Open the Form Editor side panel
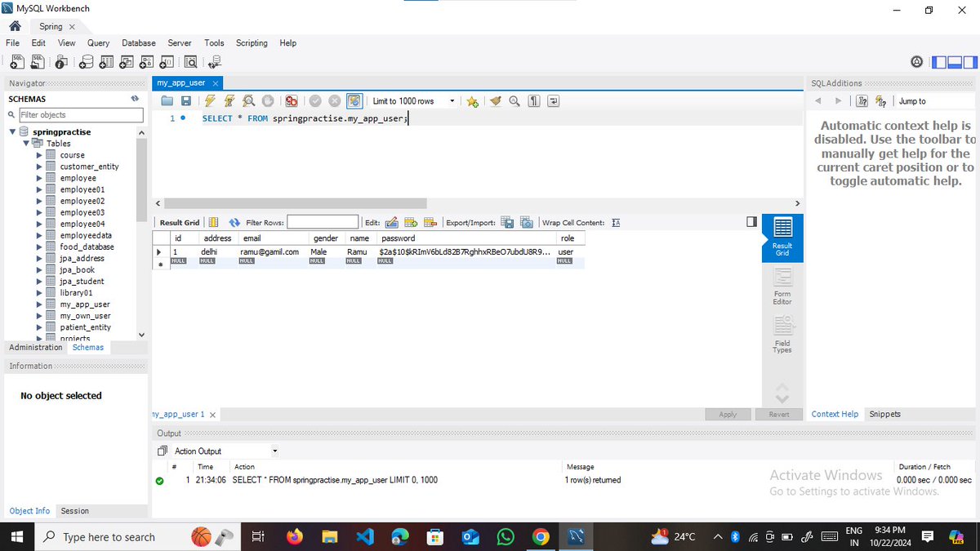The height and width of the screenshot is (551, 980). pyautogui.click(x=782, y=287)
